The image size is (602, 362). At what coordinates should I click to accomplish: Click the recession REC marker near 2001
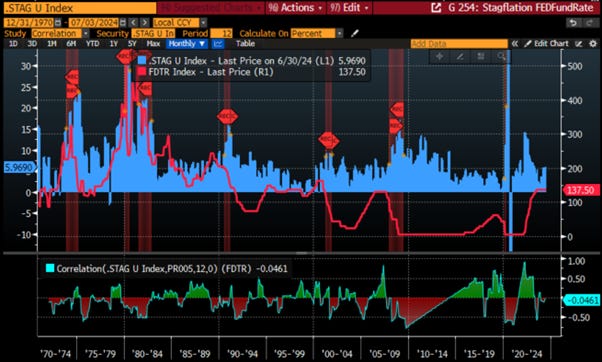pos(329,140)
